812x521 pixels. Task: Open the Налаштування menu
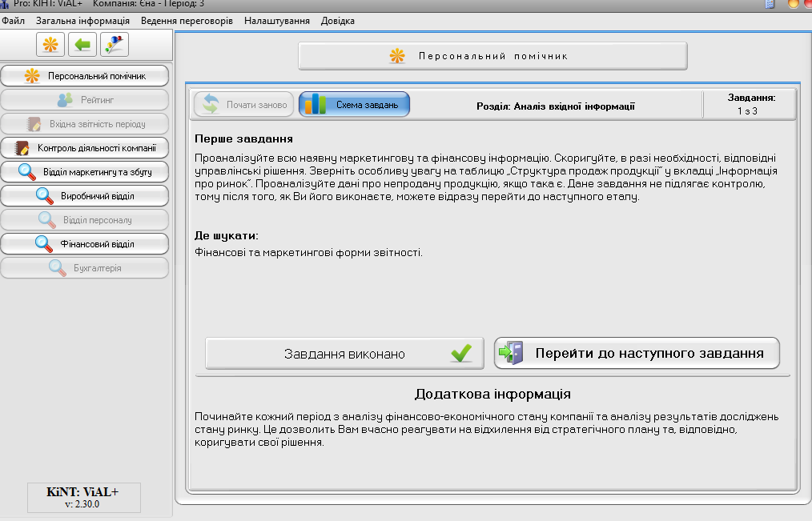(x=277, y=21)
